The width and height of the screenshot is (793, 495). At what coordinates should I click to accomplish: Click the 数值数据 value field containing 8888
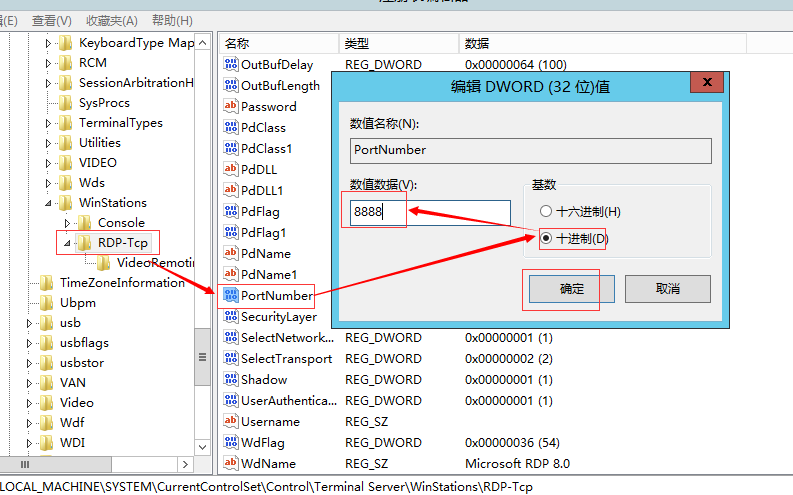click(430, 212)
